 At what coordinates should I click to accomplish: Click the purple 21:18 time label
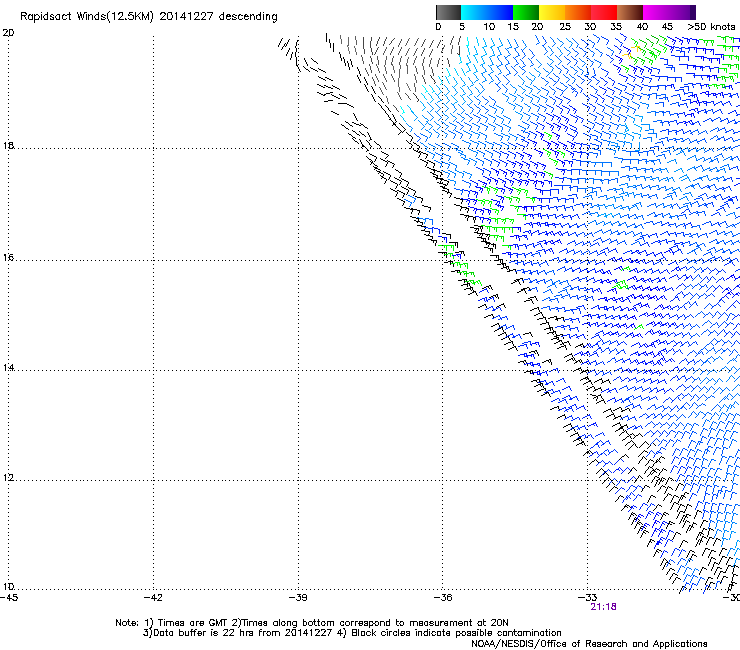point(603,607)
